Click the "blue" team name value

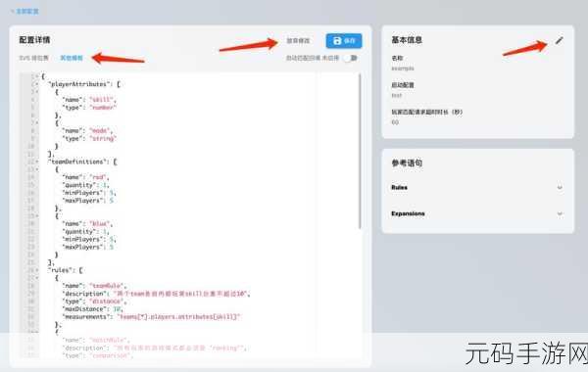point(101,223)
